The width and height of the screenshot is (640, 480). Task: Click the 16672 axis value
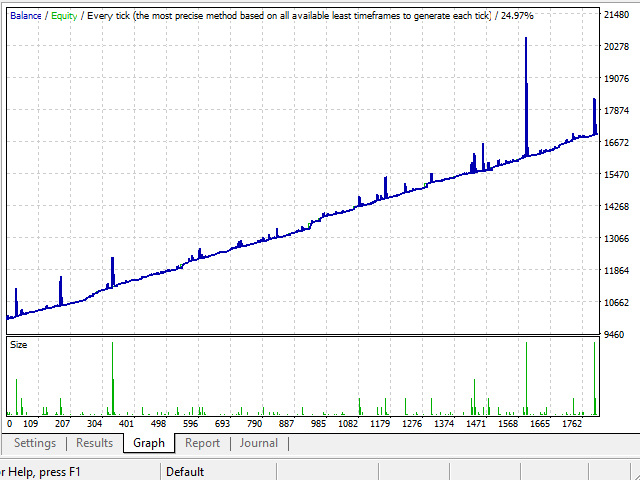pyautogui.click(x=617, y=142)
